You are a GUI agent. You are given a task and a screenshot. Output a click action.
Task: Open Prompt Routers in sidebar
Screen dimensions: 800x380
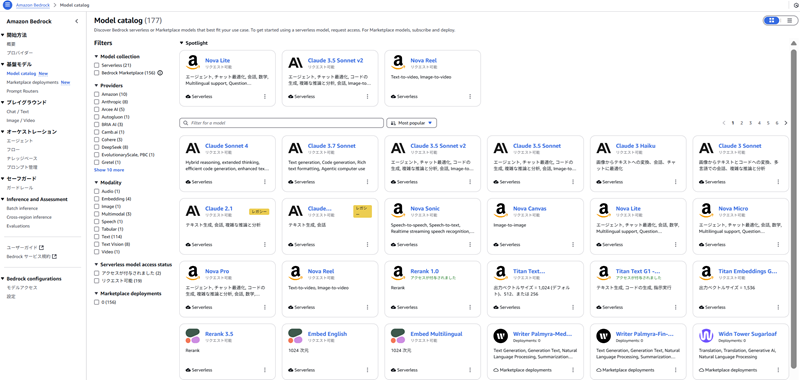pyautogui.click(x=21, y=91)
